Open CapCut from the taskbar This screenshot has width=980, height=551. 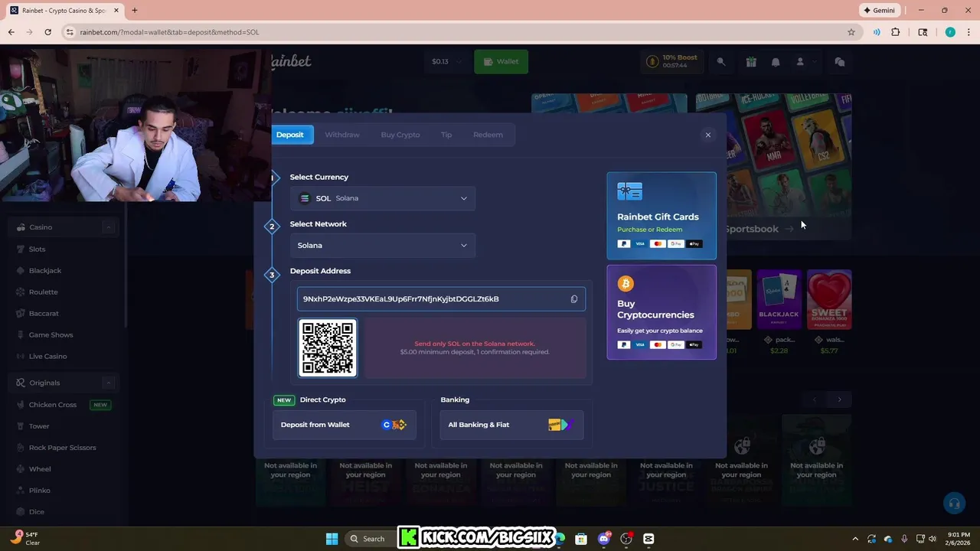648,539
